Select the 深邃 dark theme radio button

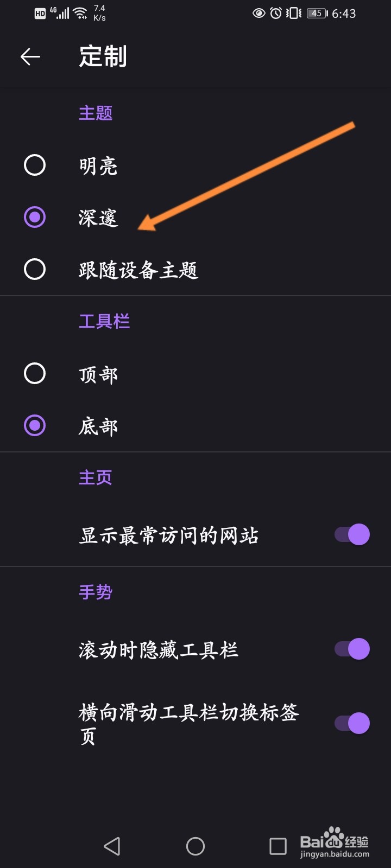[x=35, y=217]
